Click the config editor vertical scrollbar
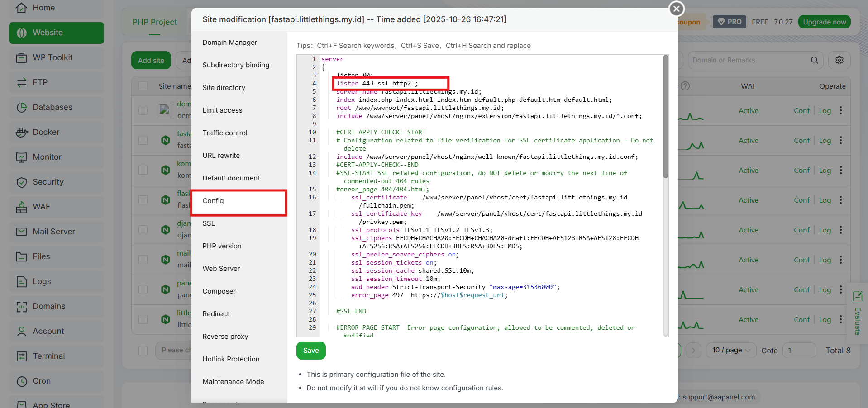868x408 pixels. pyautogui.click(x=665, y=117)
